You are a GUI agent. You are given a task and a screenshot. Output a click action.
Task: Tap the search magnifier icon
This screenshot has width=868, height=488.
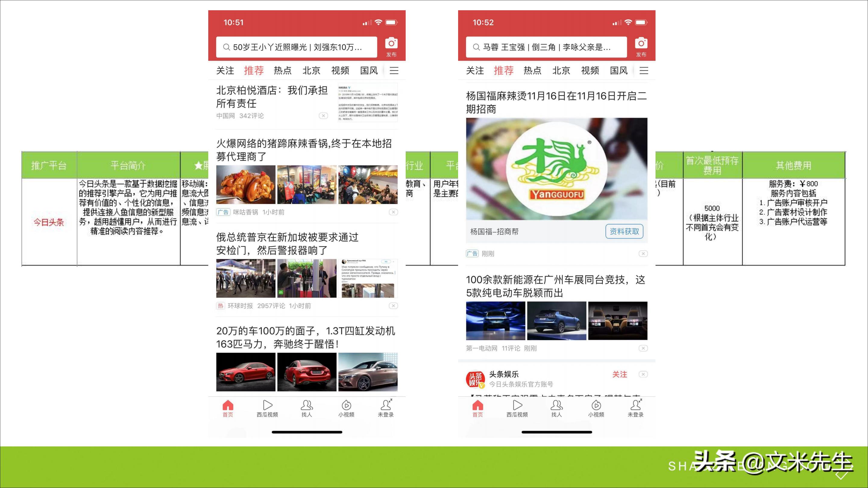coord(226,47)
